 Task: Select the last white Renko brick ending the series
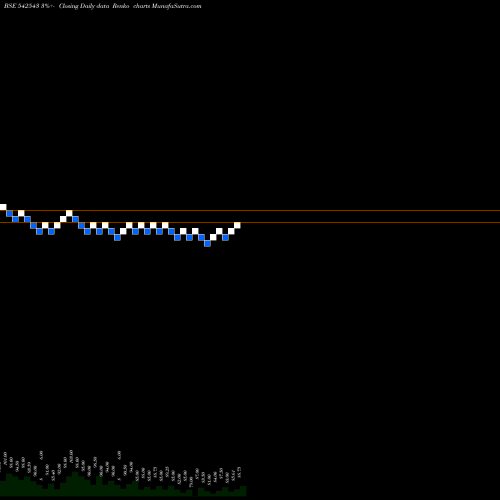point(237,225)
